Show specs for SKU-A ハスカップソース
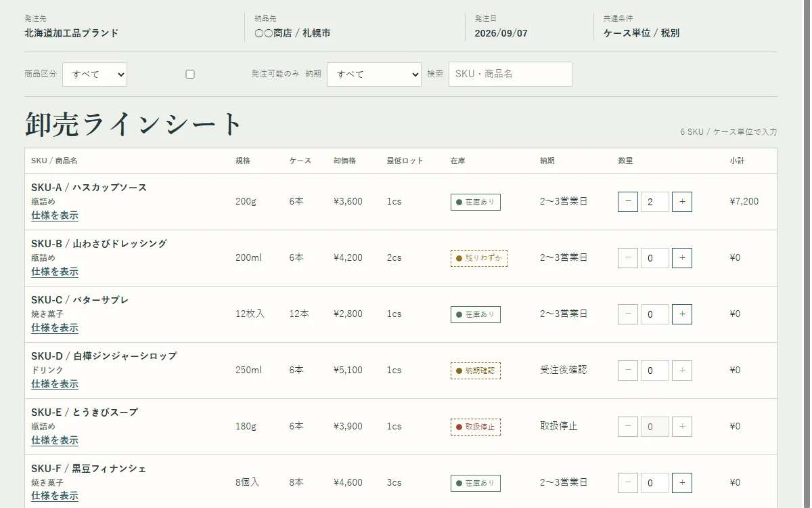The height and width of the screenshot is (508, 812). pyautogui.click(x=55, y=215)
